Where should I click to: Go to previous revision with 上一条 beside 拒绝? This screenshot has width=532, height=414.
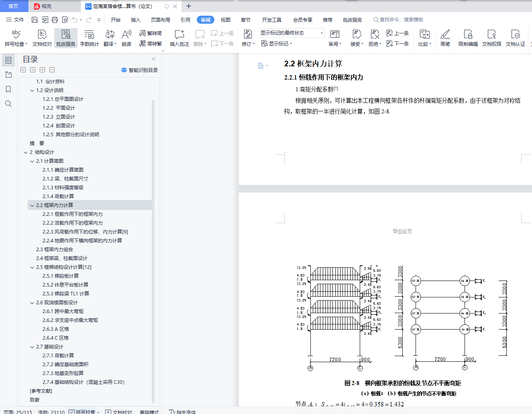point(397,33)
